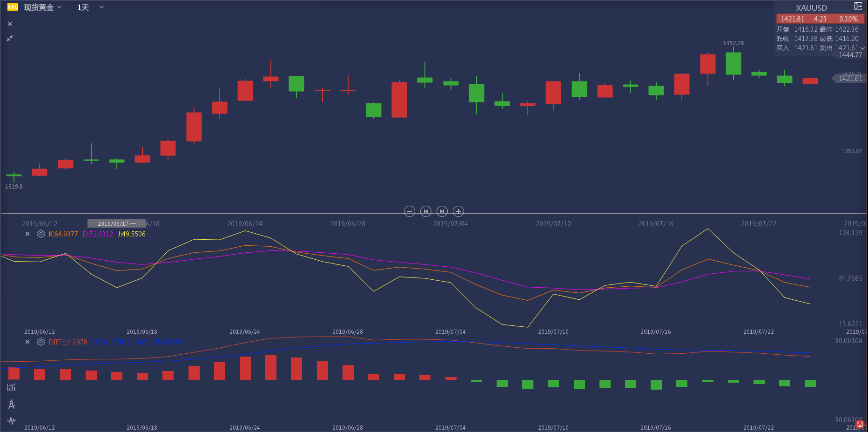Jump to the earliest chart data
Image resolution: width=868 pixels, height=432 pixels.
426,211
